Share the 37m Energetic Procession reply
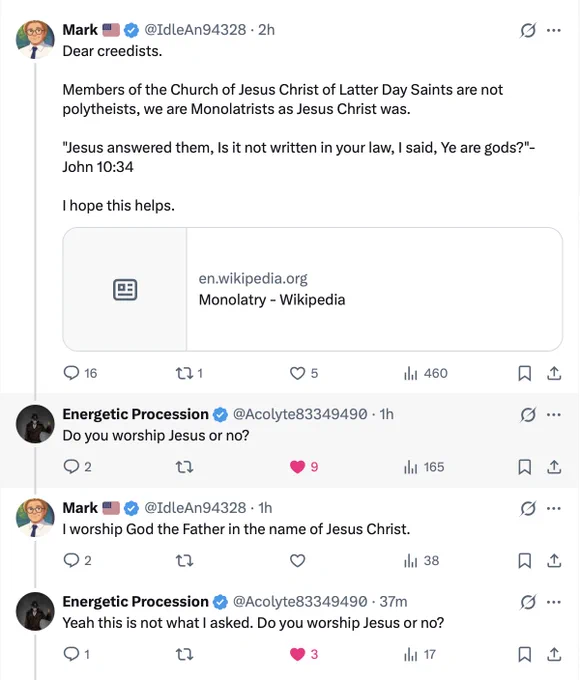This screenshot has height=680, width=580. 554,654
